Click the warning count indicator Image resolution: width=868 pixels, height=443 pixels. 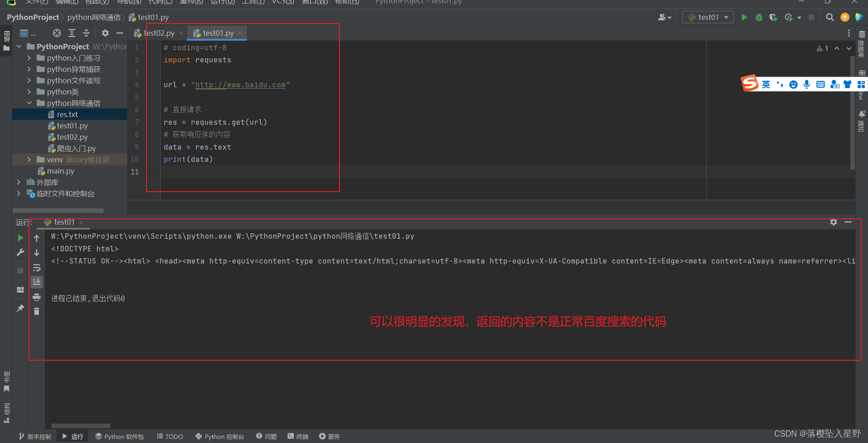tap(822, 48)
